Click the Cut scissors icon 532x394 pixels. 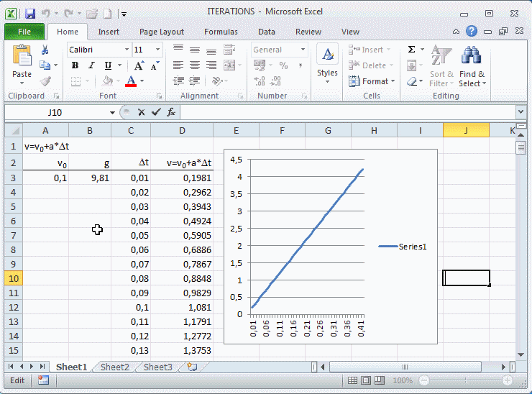[45, 50]
